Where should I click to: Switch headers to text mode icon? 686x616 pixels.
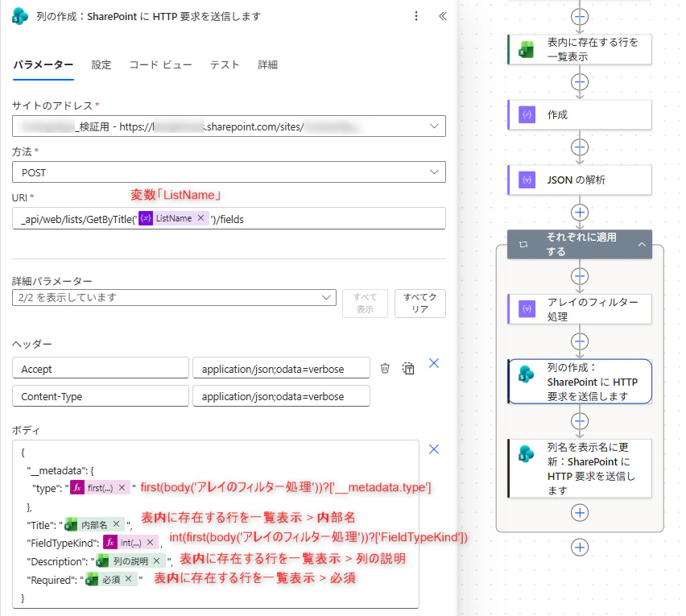(x=408, y=368)
